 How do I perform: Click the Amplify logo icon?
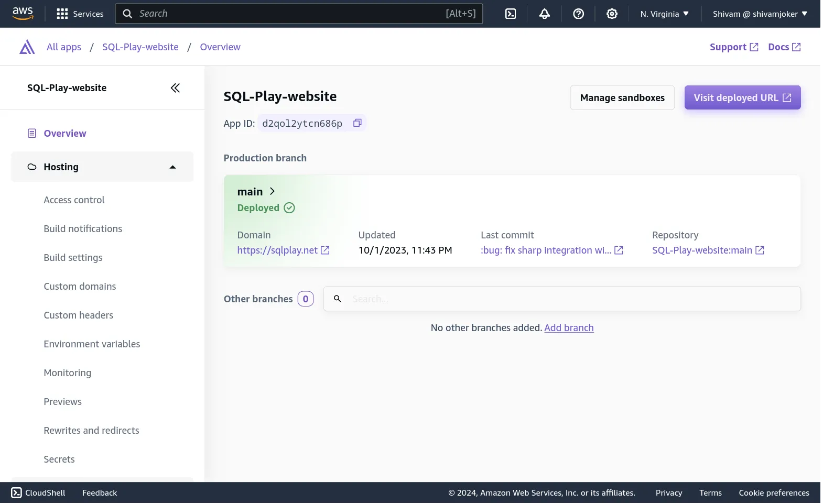pos(27,47)
